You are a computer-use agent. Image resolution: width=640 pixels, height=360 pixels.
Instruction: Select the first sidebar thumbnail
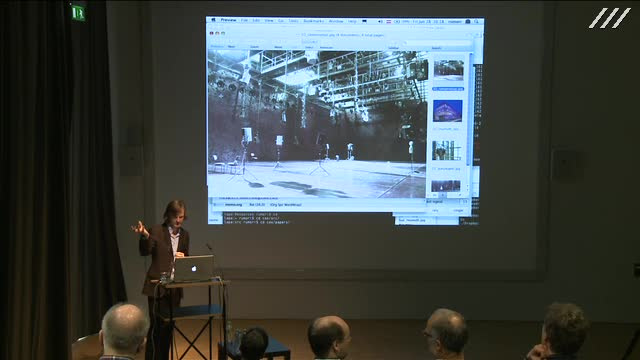(x=448, y=70)
